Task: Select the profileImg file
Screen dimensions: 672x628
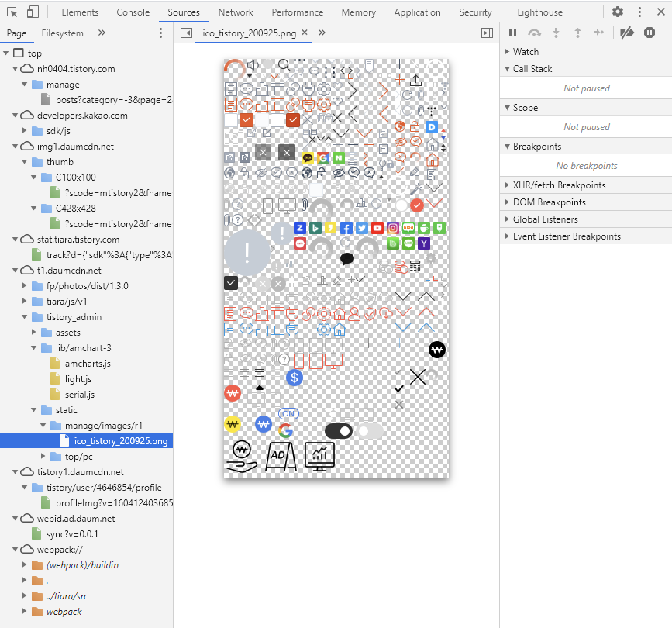Action: click(114, 503)
